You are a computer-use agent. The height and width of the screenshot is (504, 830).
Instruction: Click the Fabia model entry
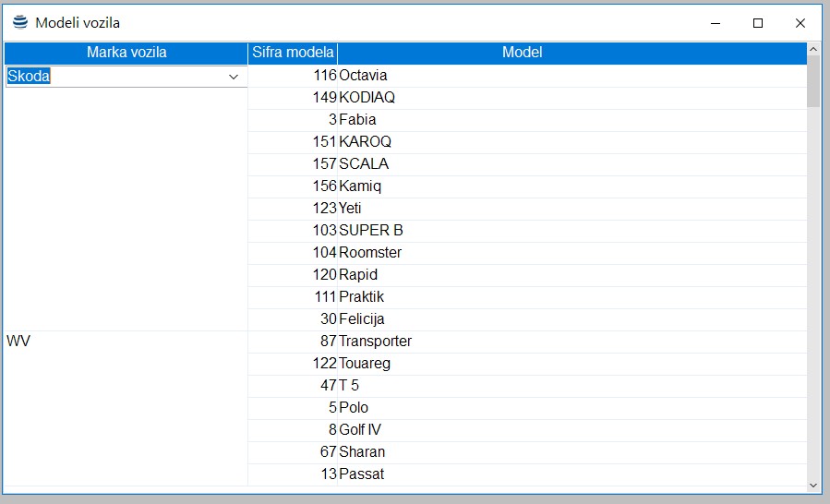point(357,120)
